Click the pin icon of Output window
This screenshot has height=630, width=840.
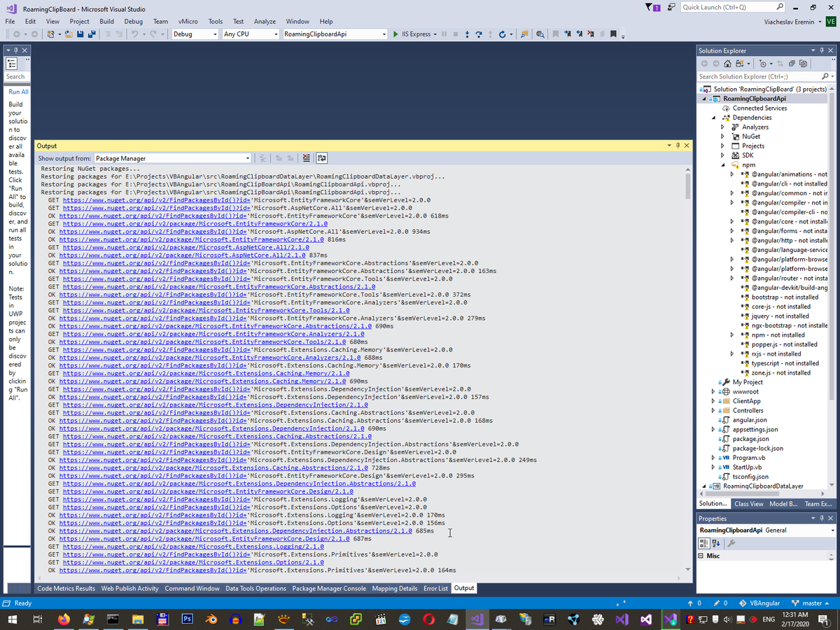click(678, 146)
